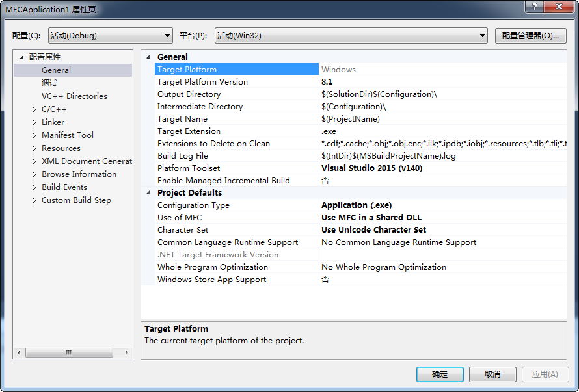
Task: Click the 确定 button to confirm
Action: coord(440,374)
